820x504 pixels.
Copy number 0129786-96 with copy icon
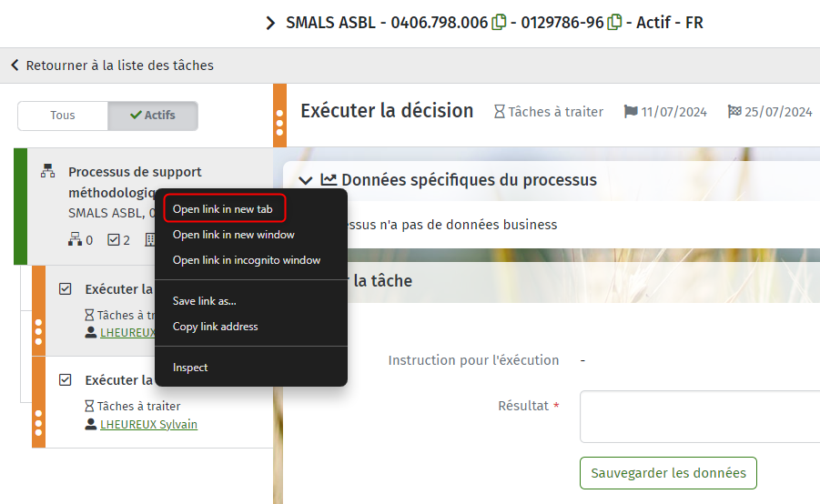(x=614, y=23)
